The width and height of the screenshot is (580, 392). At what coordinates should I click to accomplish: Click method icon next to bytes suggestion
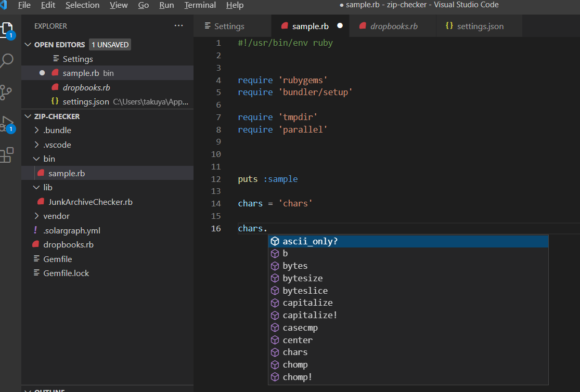pos(275,266)
